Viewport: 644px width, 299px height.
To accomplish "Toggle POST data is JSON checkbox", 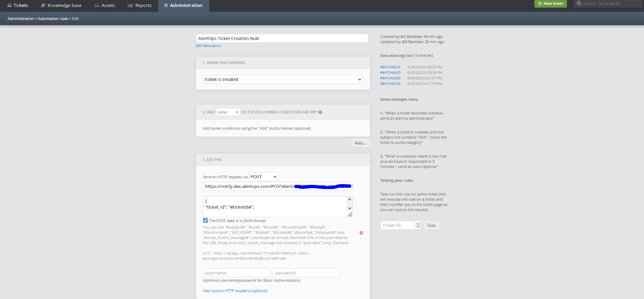I will 205,221.
